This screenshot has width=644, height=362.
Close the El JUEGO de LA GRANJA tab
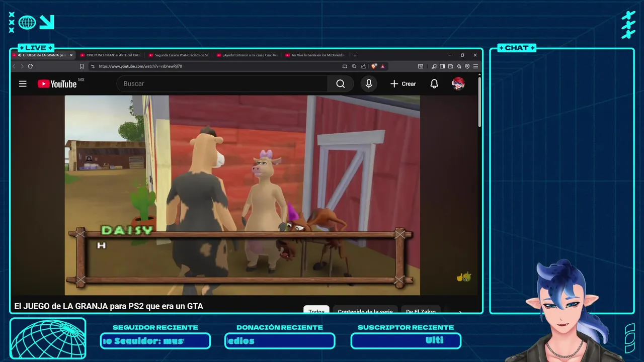(x=71, y=55)
